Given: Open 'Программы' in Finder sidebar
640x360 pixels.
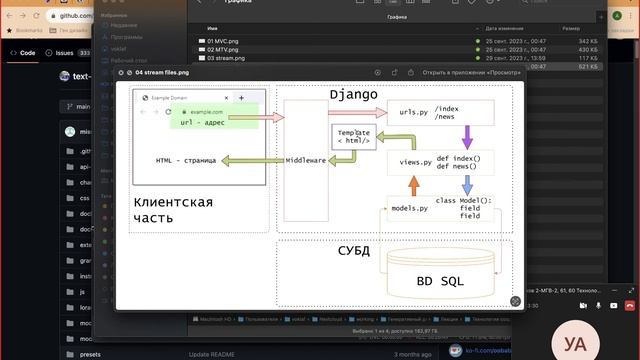Looking at the screenshot, I should [x=127, y=37].
